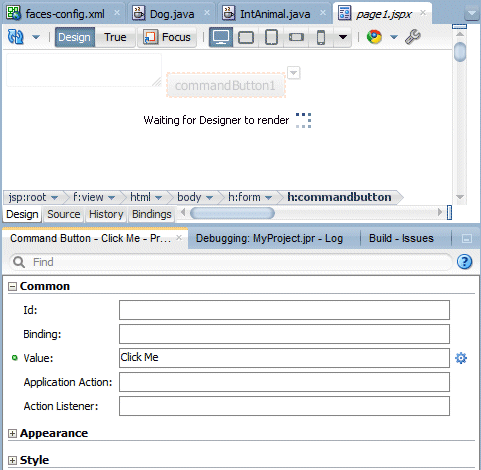Expand the Style section
This screenshot has height=470, width=481.
[x=12, y=461]
